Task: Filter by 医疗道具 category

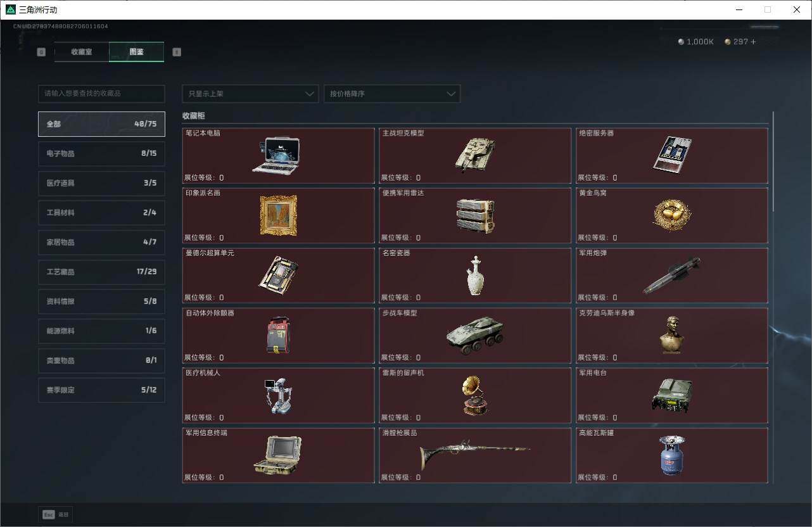Action: tap(101, 183)
